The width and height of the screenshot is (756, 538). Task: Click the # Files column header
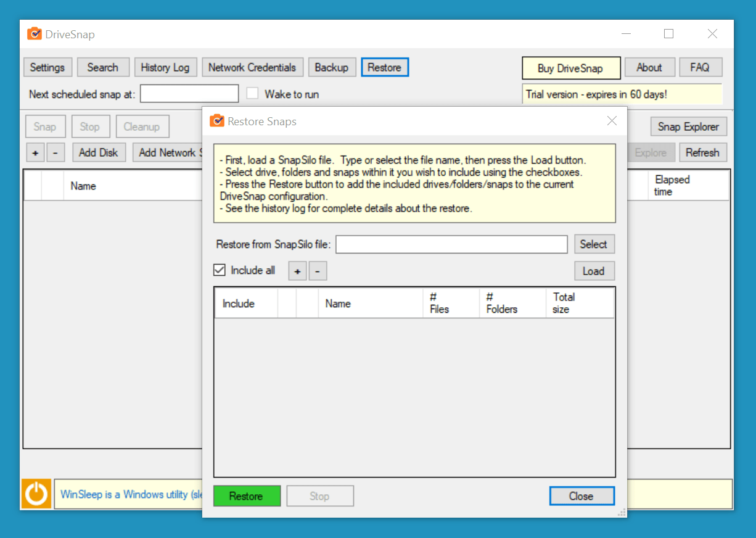pyautogui.click(x=451, y=303)
